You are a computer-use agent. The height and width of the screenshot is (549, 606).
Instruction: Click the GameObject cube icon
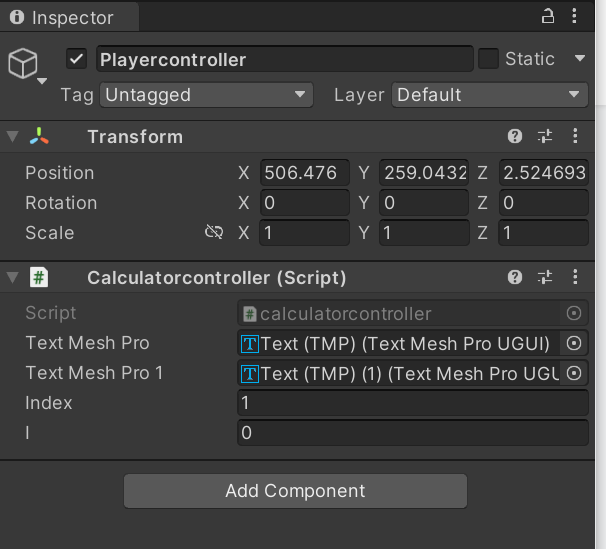pos(23,64)
